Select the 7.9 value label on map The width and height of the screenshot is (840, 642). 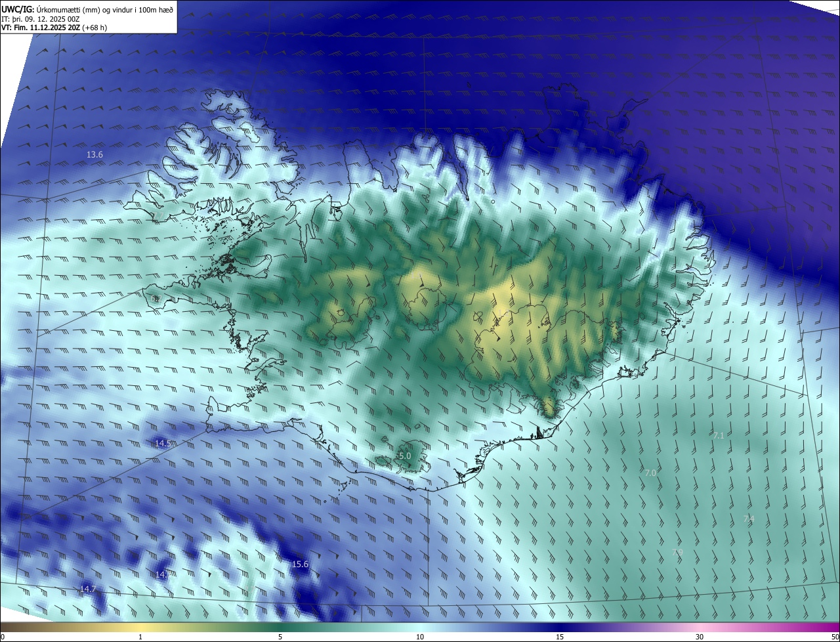(x=678, y=553)
